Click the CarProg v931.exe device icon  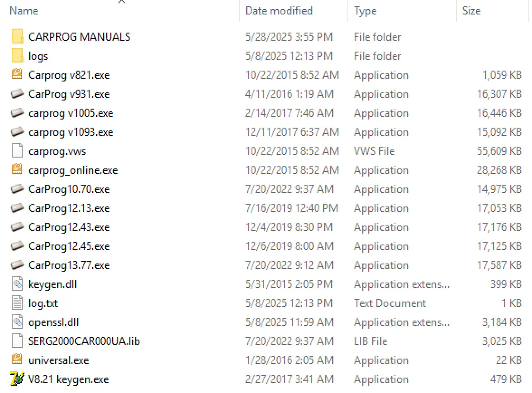17,93
